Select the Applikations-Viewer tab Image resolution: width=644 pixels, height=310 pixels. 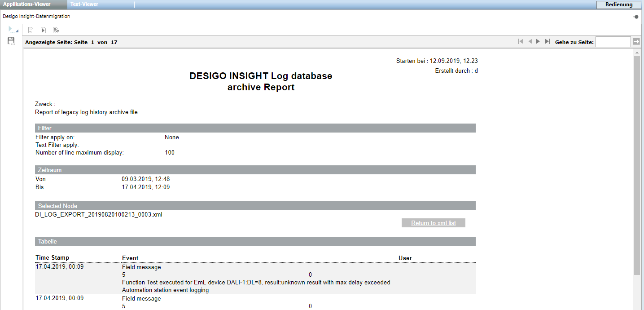tap(27, 4)
